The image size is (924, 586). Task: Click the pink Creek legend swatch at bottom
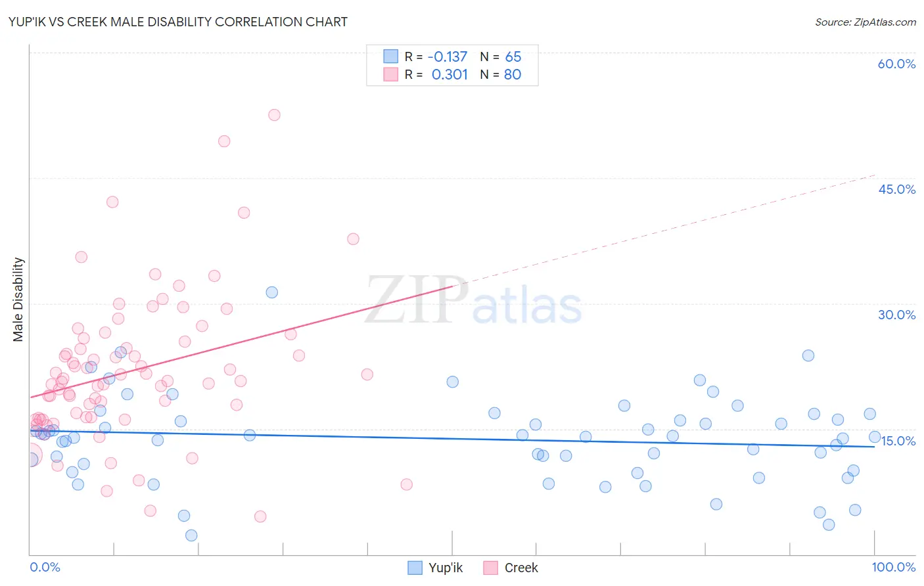coord(490,568)
